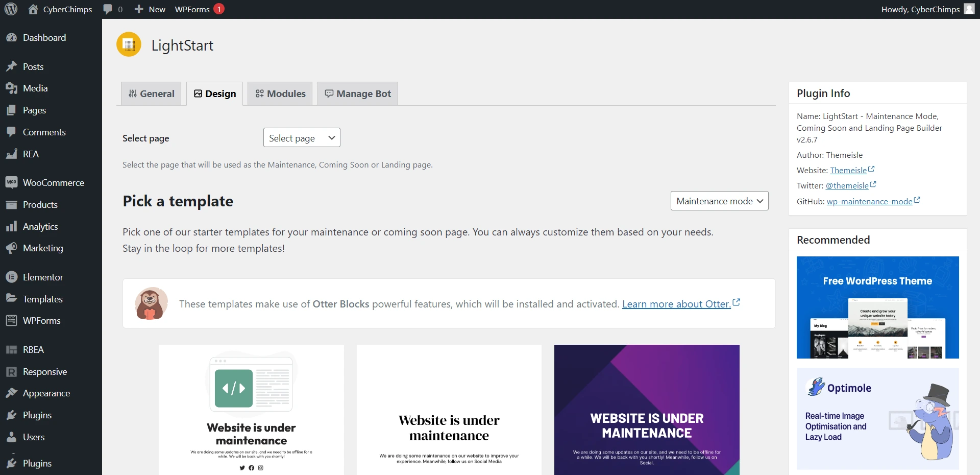The image size is (980, 475).
Task: Switch to the General tab
Action: 151,94
